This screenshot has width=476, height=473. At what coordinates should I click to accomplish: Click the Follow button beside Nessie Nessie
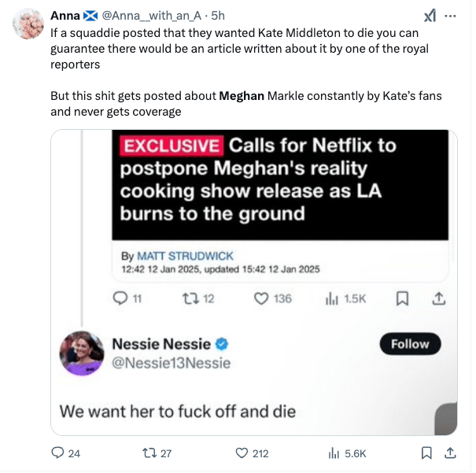tap(410, 344)
